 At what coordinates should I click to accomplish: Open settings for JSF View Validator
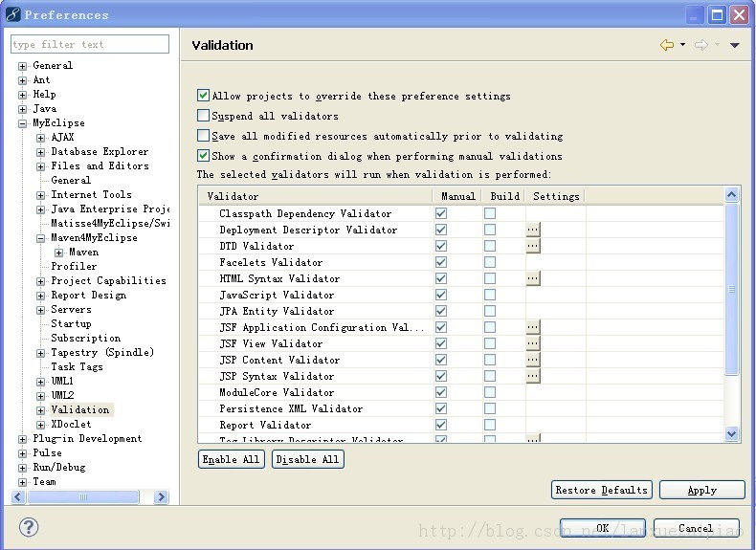click(x=533, y=343)
